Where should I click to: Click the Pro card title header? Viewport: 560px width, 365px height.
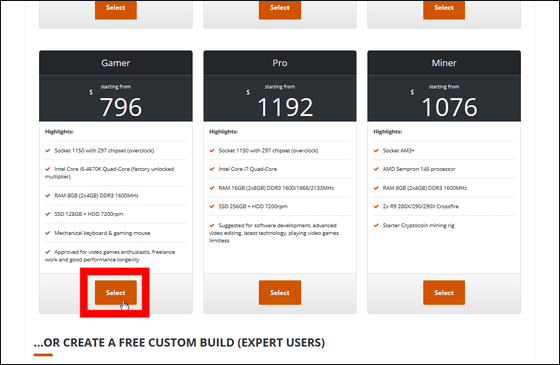point(280,63)
